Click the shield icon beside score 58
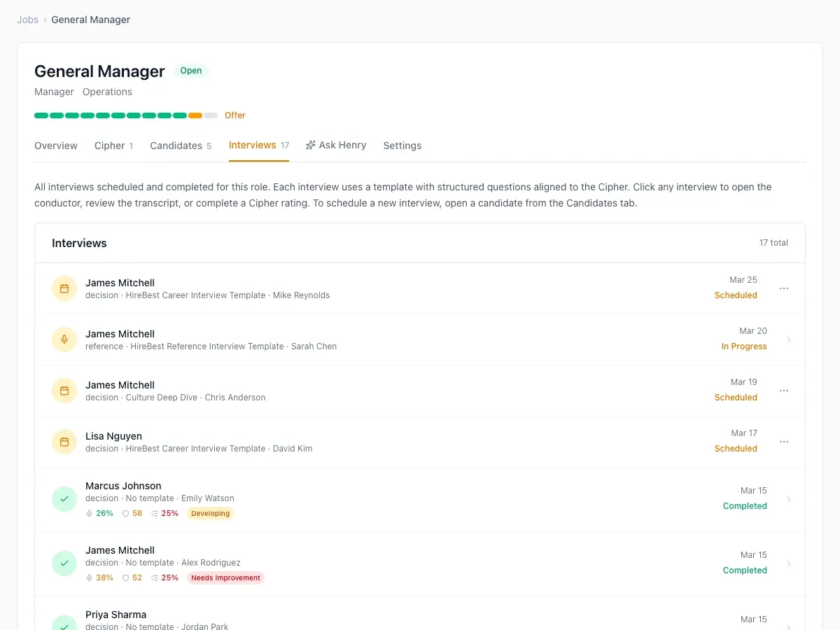840x630 pixels. click(x=126, y=513)
